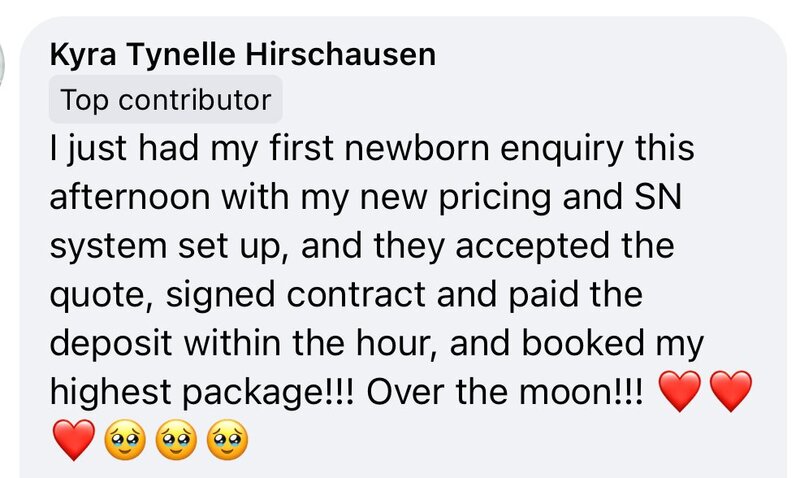Click the heart emoji directly after 'moon!!!'
The width and height of the screenshot is (800, 478).
tap(680, 391)
